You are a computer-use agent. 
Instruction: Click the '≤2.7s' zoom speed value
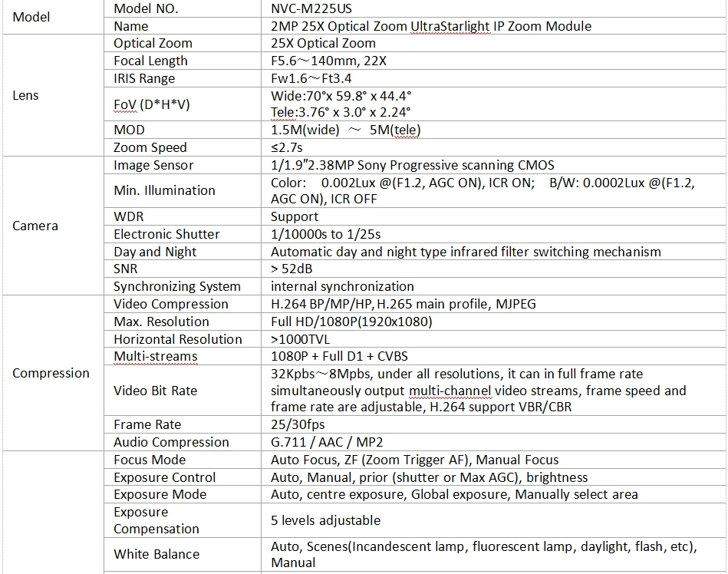point(286,147)
